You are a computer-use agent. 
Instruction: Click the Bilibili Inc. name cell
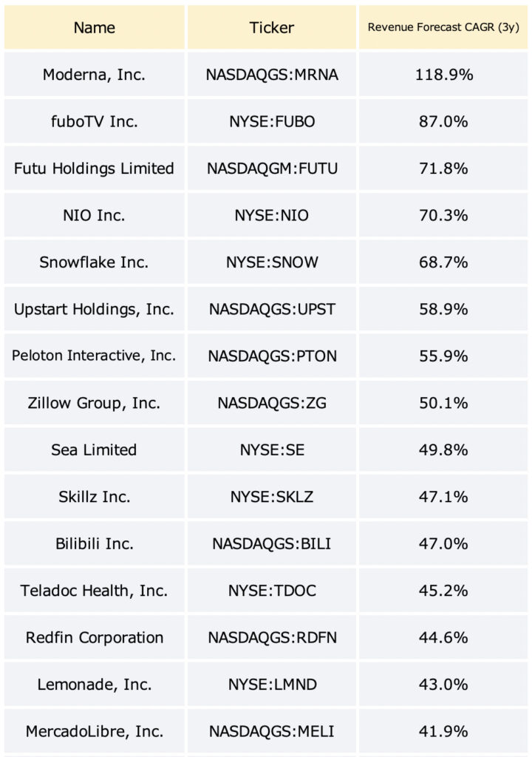[95, 543]
